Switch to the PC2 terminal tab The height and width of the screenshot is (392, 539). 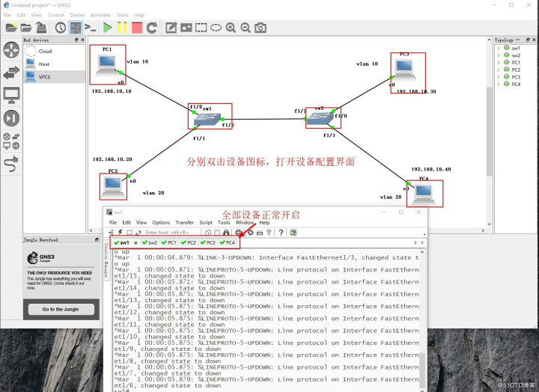(x=189, y=242)
